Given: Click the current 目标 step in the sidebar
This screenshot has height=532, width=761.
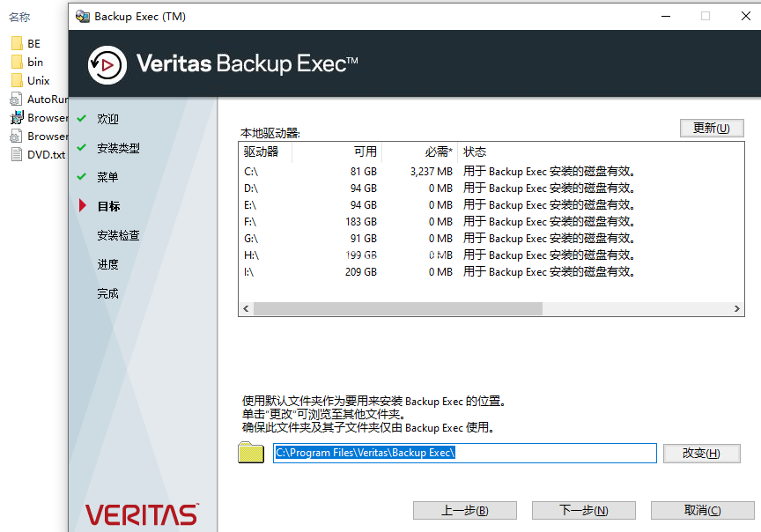Looking at the screenshot, I should (x=108, y=206).
